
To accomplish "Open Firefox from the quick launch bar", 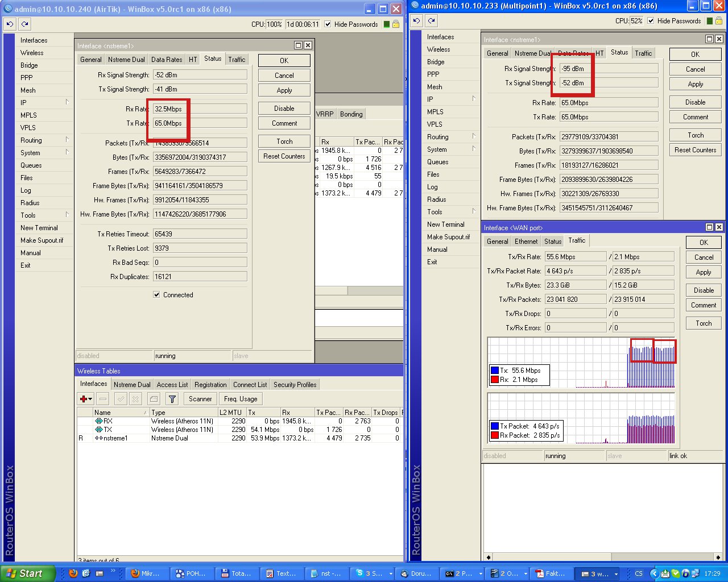I will (73, 573).
